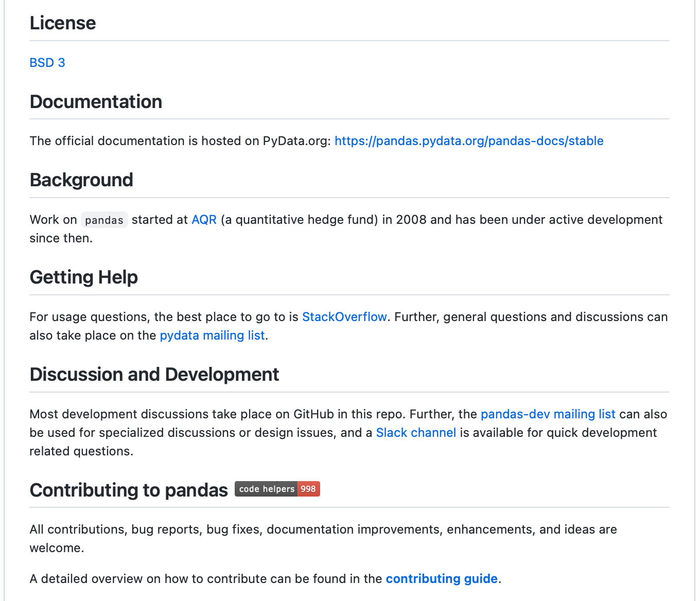Follow the AQR link
This screenshot has width=700, height=601.
[204, 220]
